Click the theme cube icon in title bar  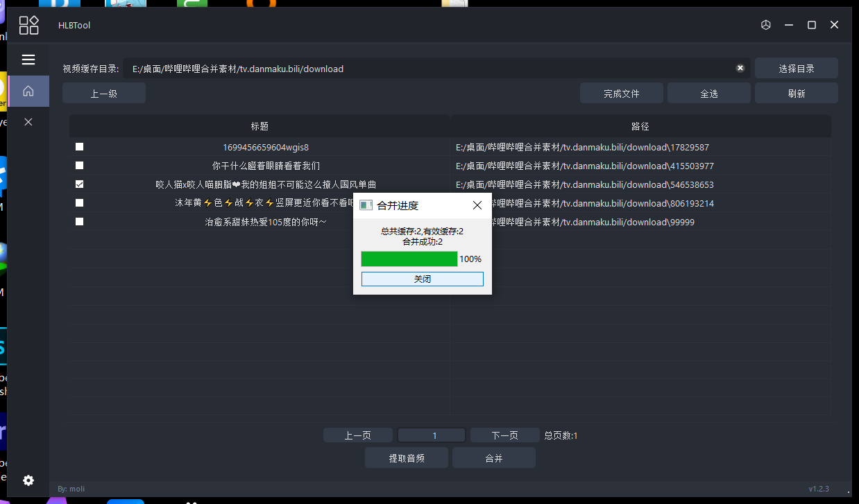tap(766, 25)
